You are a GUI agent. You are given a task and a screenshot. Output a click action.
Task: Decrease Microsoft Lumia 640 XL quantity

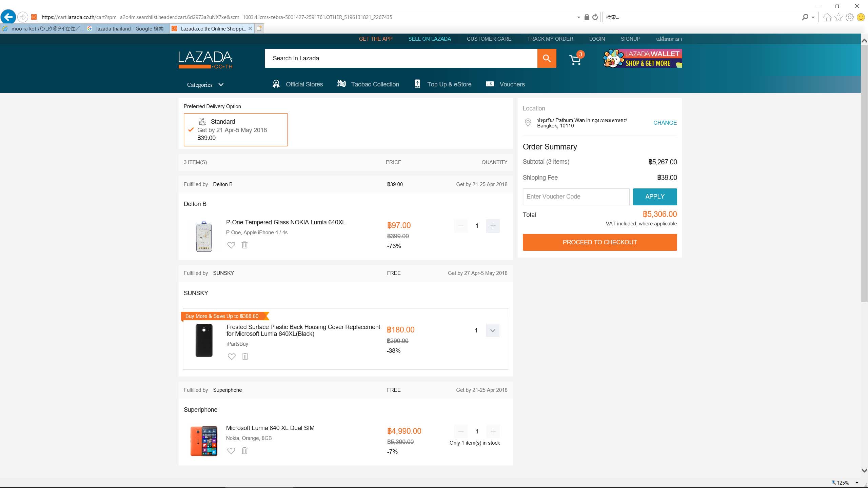click(x=461, y=431)
